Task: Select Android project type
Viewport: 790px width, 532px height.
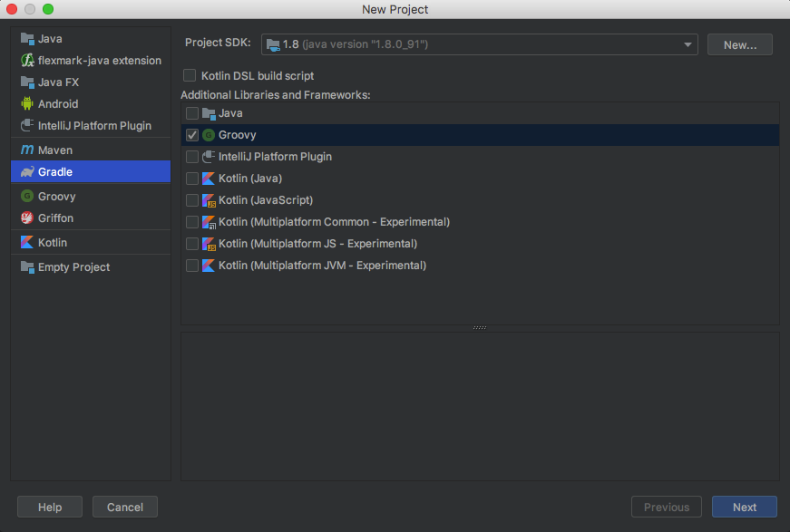Action: coord(91,103)
